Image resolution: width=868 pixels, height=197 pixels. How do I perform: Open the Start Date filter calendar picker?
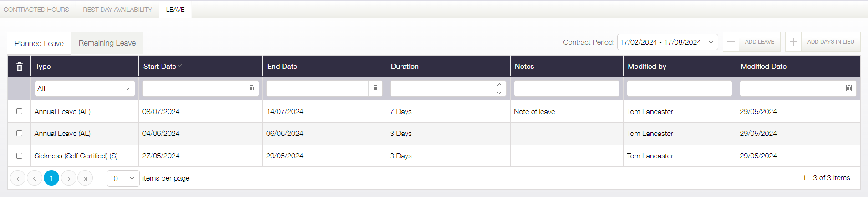(x=252, y=88)
